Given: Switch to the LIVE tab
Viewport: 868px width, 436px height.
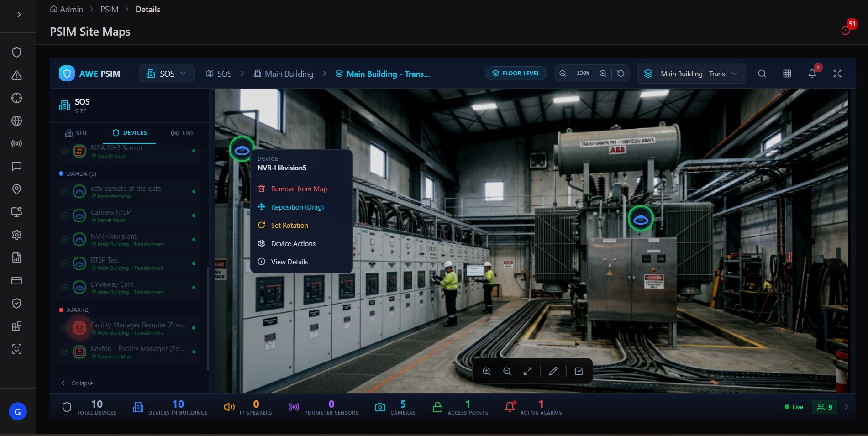Looking at the screenshot, I should 183,133.
